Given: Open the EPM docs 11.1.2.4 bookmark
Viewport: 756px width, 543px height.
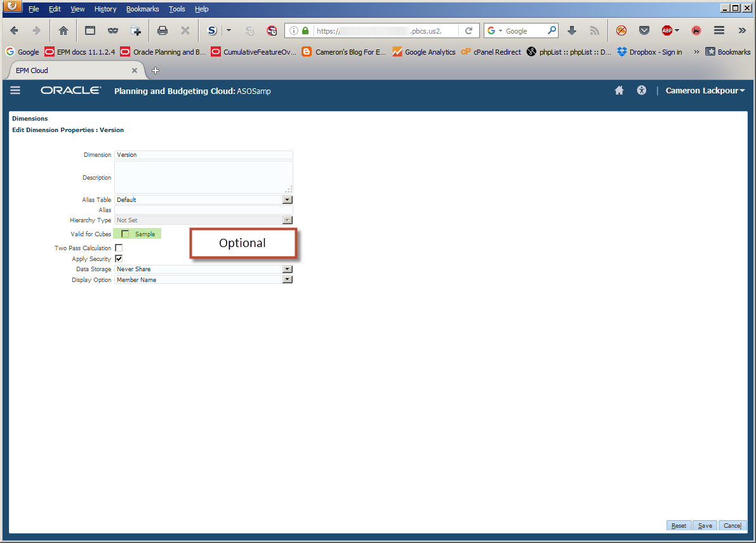Looking at the screenshot, I should pos(79,51).
